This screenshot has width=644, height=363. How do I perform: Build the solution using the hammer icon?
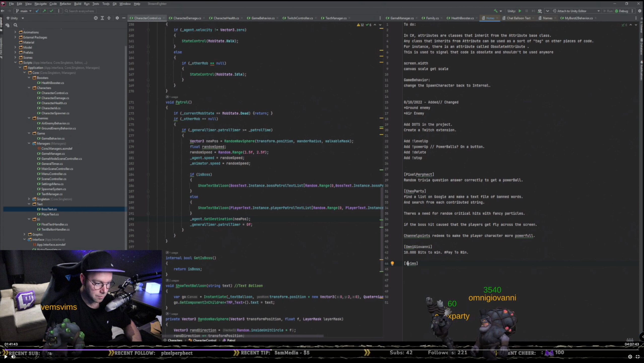[495, 11]
